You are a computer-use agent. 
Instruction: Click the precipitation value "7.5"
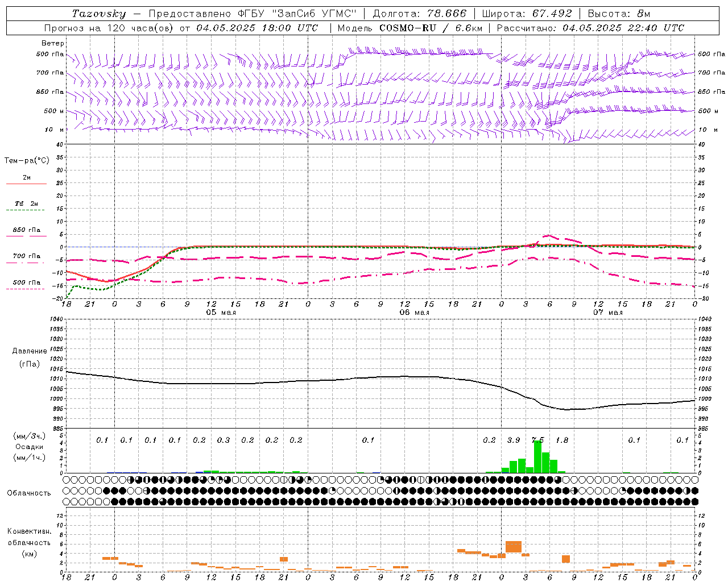(x=537, y=440)
